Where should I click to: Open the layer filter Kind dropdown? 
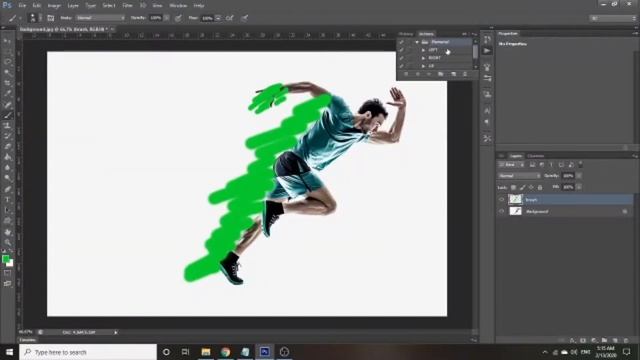[512, 164]
